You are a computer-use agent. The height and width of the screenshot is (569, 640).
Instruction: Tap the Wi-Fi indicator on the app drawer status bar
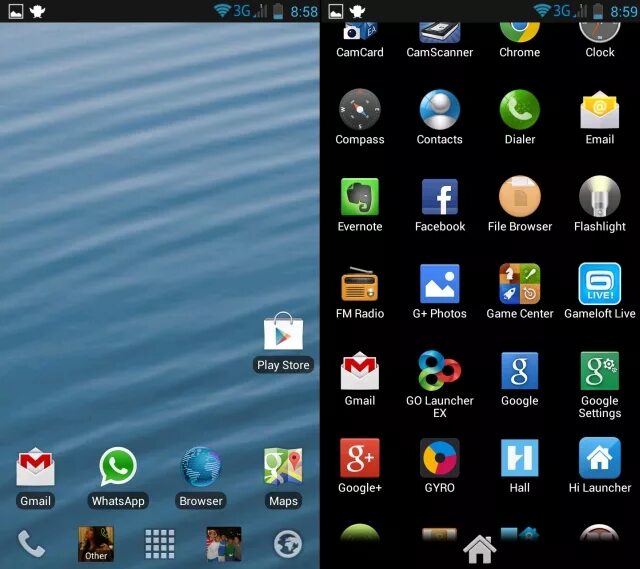(x=541, y=11)
